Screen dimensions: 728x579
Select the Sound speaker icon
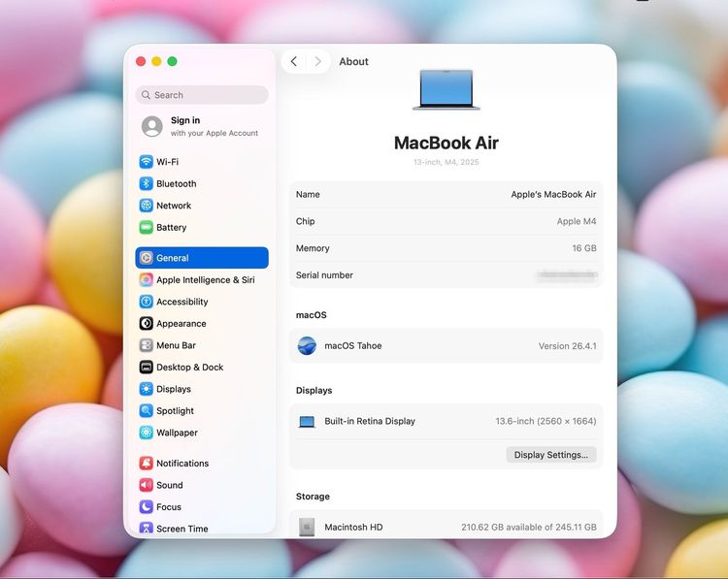[x=146, y=484]
